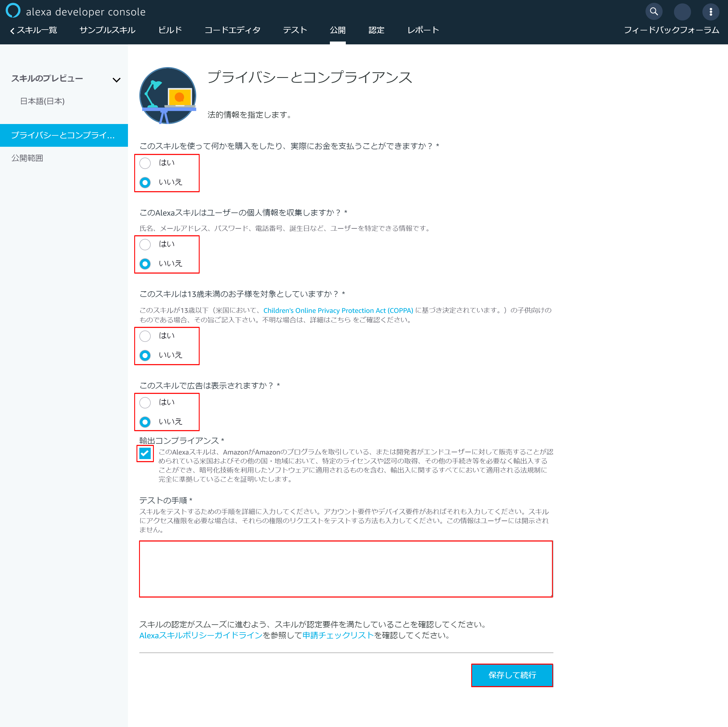The image size is (728, 727).
Task: Click the back chevron スキル一覧
Action: (x=33, y=30)
